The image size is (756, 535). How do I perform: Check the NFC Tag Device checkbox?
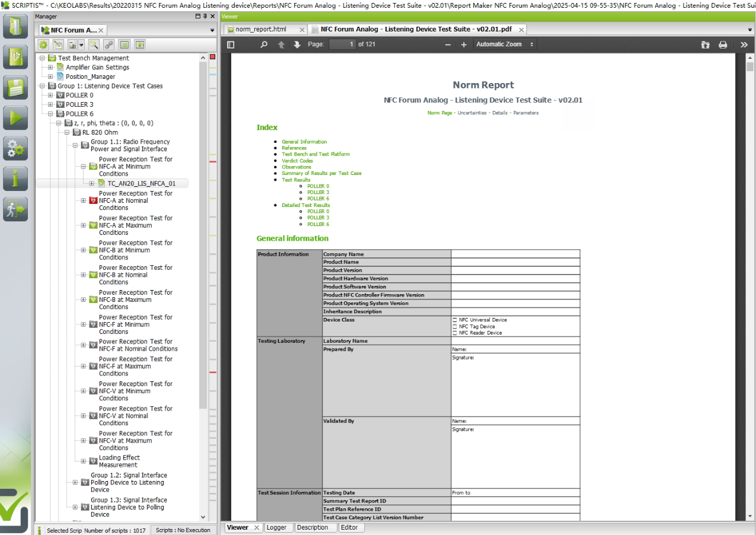[455, 326]
